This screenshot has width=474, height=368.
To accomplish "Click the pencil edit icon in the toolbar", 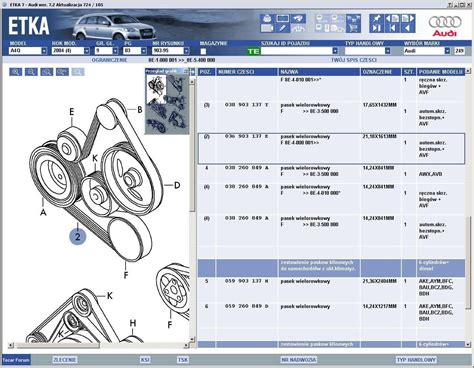I will tap(282, 28).
